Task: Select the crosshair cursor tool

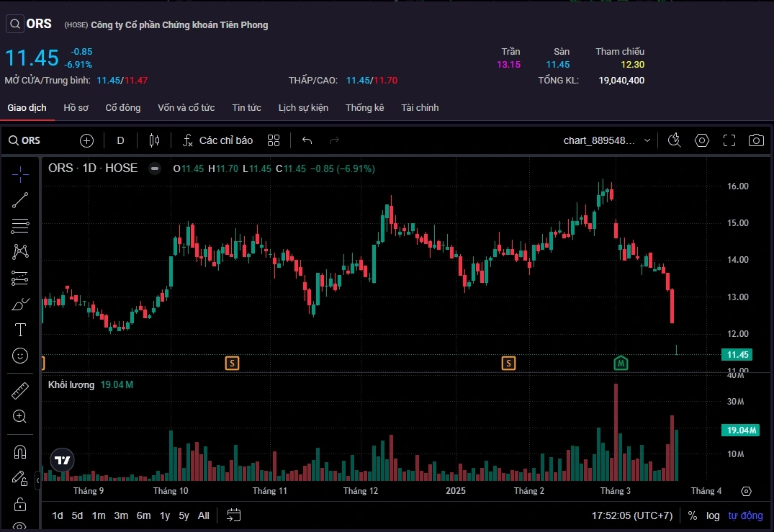Action: pos(20,174)
